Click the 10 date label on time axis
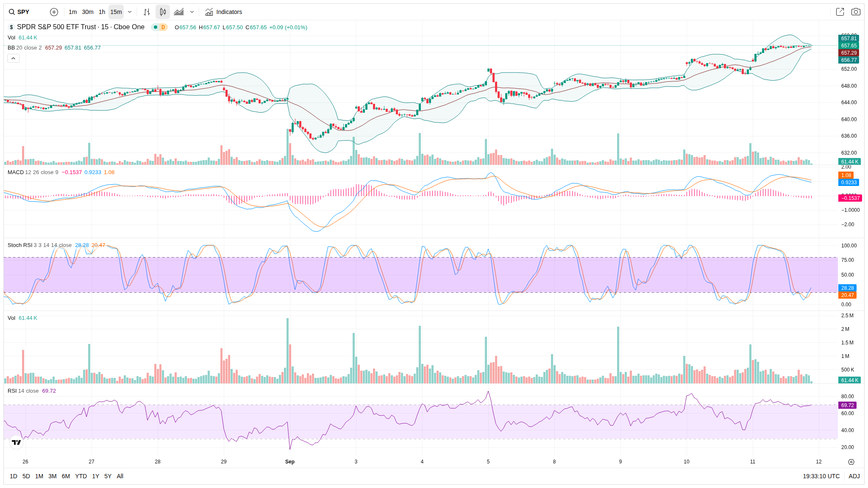Screen dimensions: 868x488 687,462
